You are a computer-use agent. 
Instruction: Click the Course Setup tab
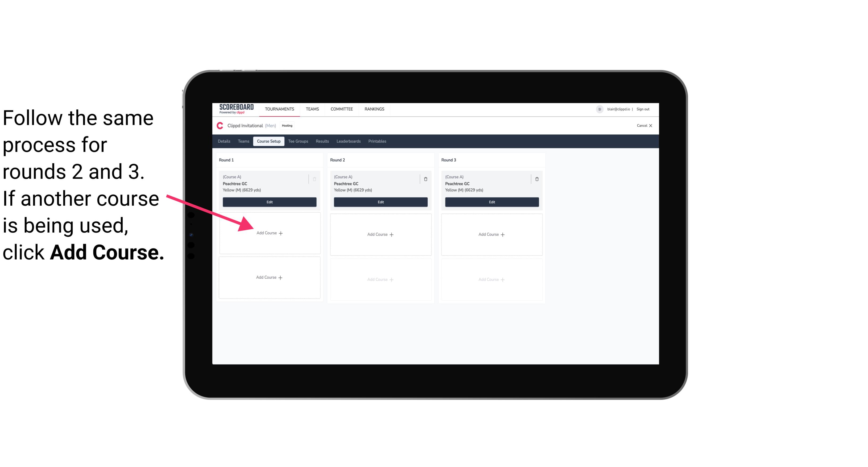[x=268, y=141]
